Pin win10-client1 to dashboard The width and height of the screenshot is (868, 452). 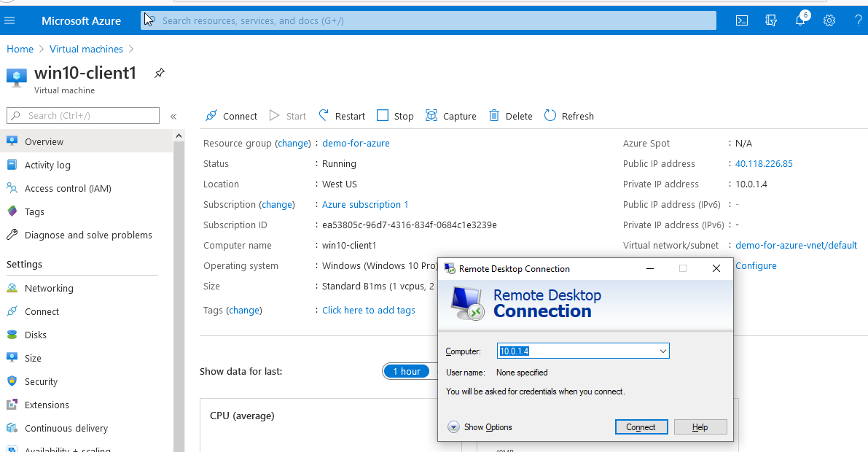click(160, 73)
